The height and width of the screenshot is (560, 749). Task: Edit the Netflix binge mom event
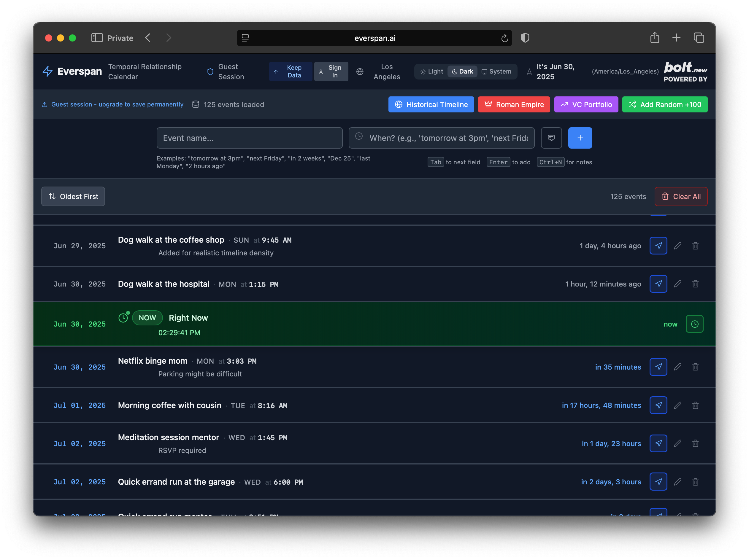pos(677,367)
